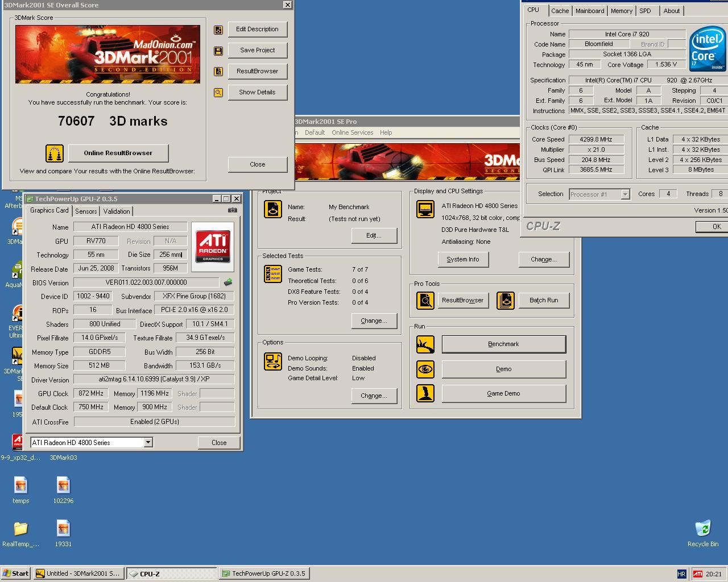Select the 19331 desktop file icon
Screen dimensions: 728x582
click(x=63, y=529)
